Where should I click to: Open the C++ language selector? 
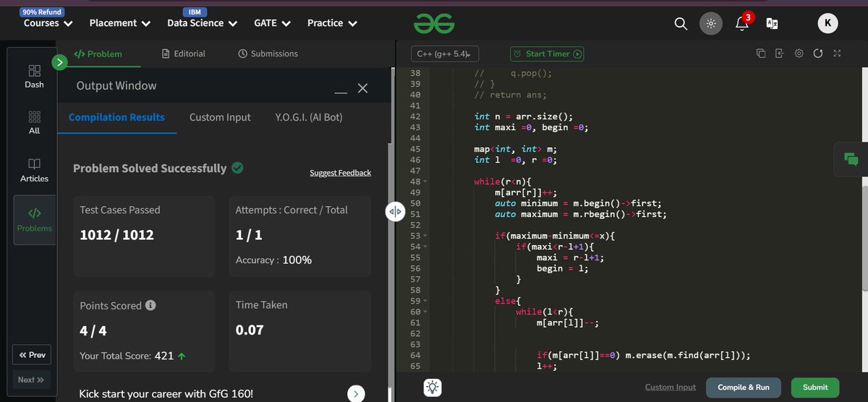pyautogui.click(x=445, y=54)
